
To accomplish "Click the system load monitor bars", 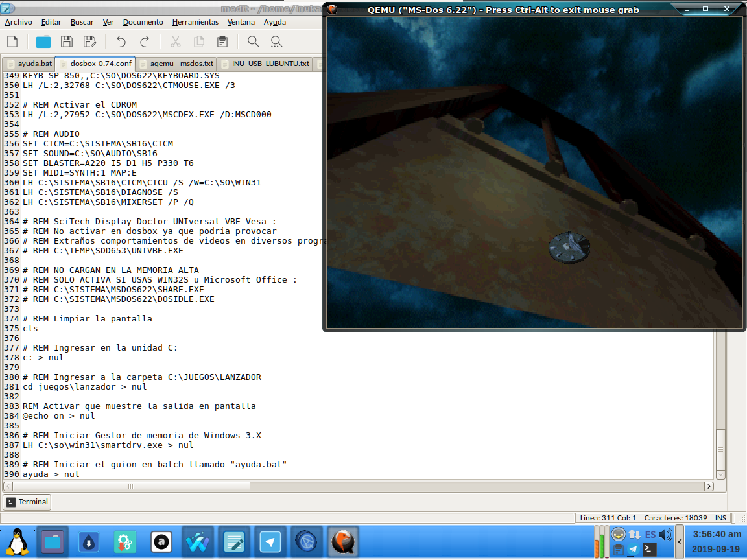I will click(x=600, y=542).
